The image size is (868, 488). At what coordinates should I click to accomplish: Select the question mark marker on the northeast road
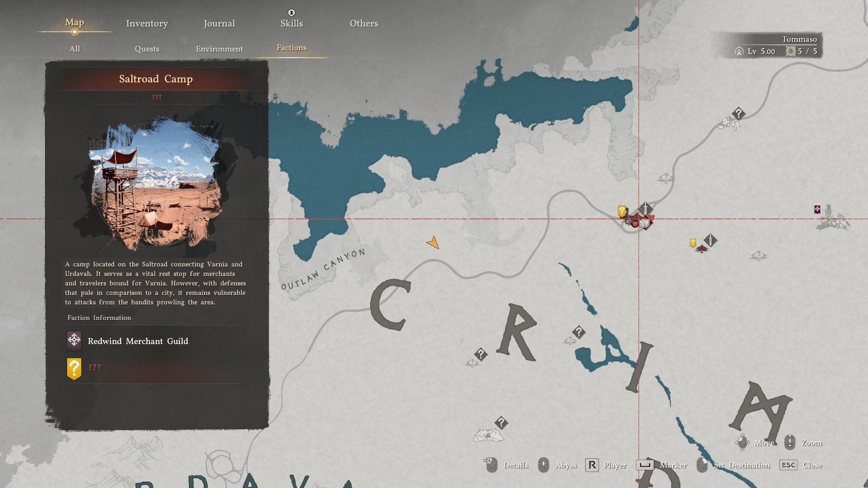[x=738, y=113]
